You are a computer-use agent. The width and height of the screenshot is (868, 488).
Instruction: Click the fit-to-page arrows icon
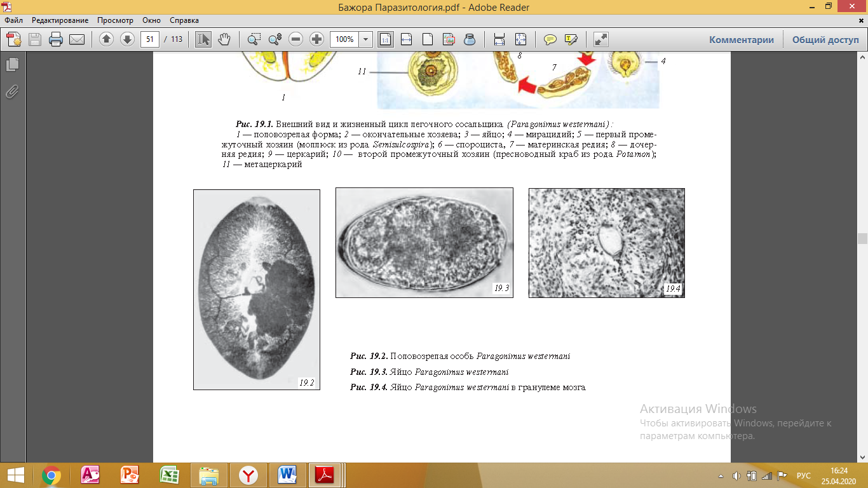520,39
